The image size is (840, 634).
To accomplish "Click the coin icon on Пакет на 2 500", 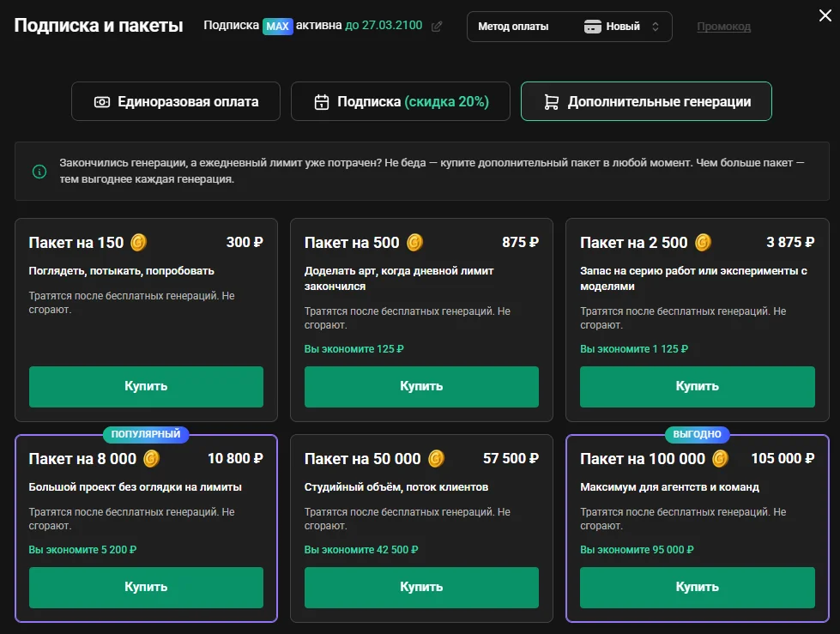I will (703, 243).
